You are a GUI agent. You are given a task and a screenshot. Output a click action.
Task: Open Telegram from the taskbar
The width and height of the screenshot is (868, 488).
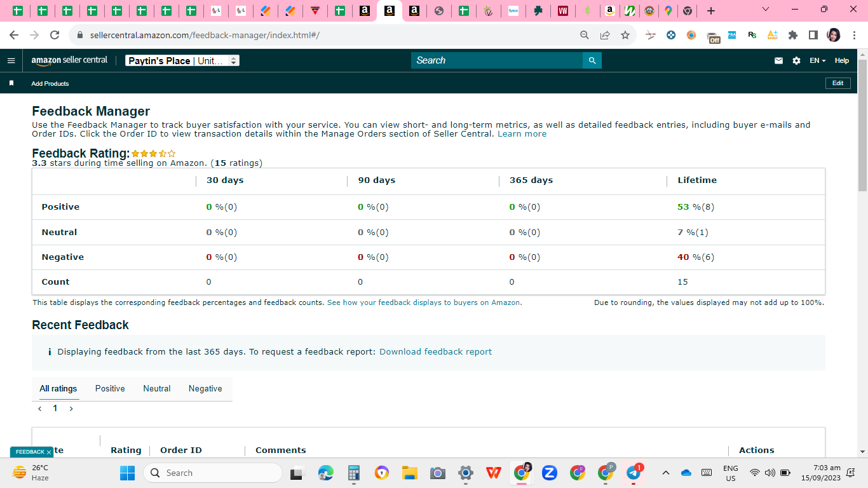634,473
